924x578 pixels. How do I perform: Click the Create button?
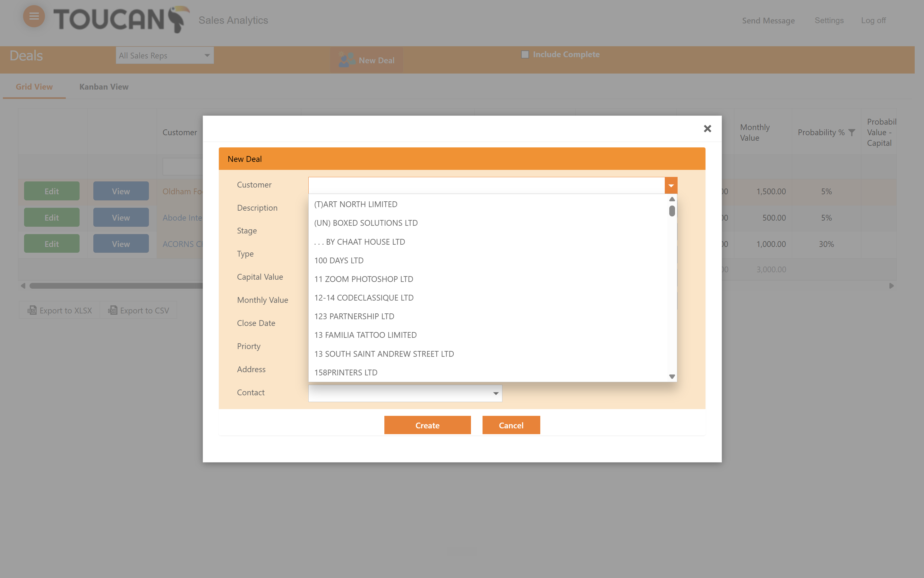[x=427, y=425]
